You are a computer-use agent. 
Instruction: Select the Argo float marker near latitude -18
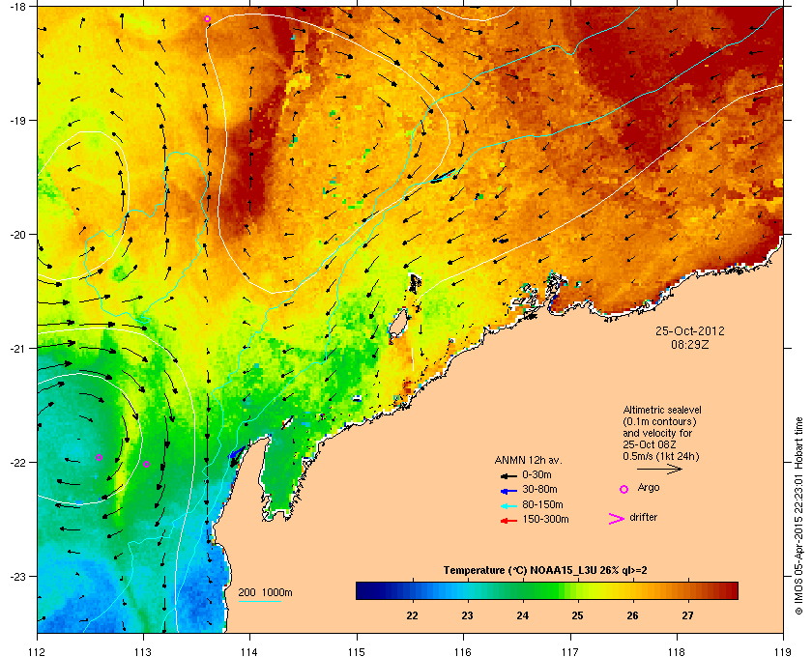(207, 19)
